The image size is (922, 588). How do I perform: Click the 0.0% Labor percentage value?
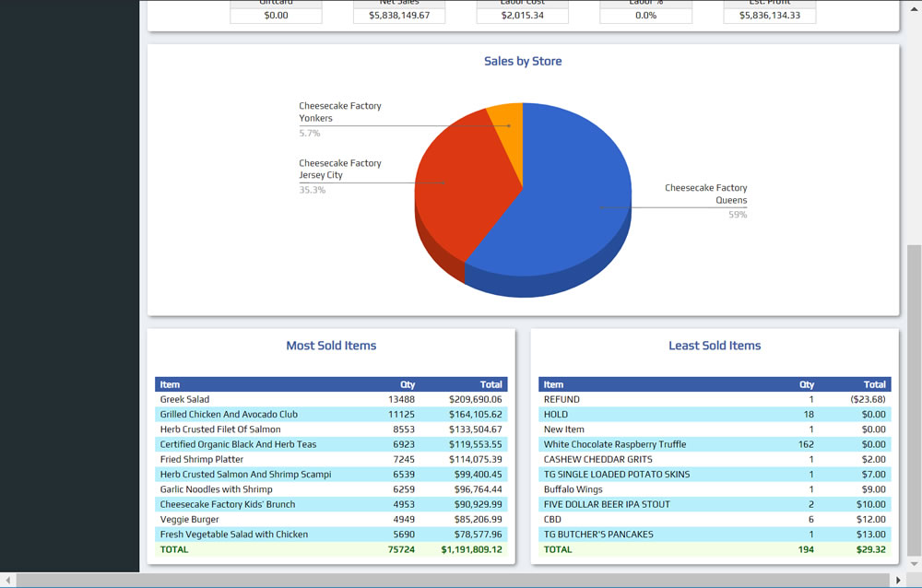click(645, 16)
